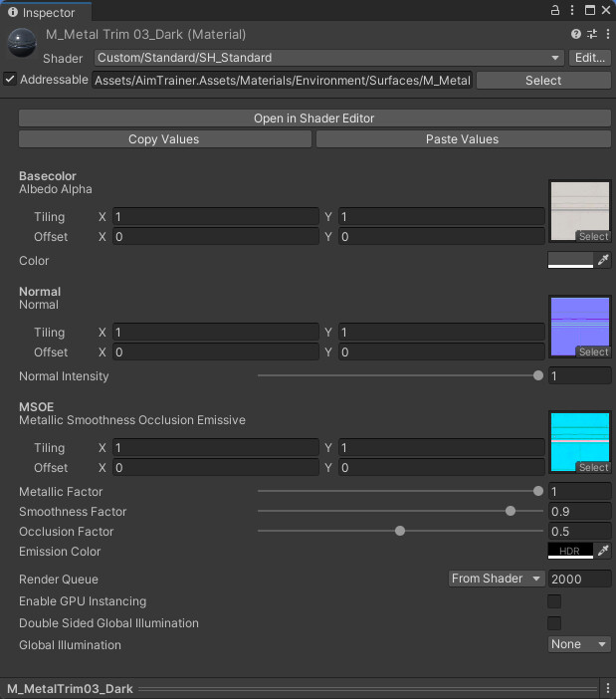The width and height of the screenshot is (616, 699).
Task: Click the Metallic Smoothness Occlusion Emissive label
Action: [132, 420]
